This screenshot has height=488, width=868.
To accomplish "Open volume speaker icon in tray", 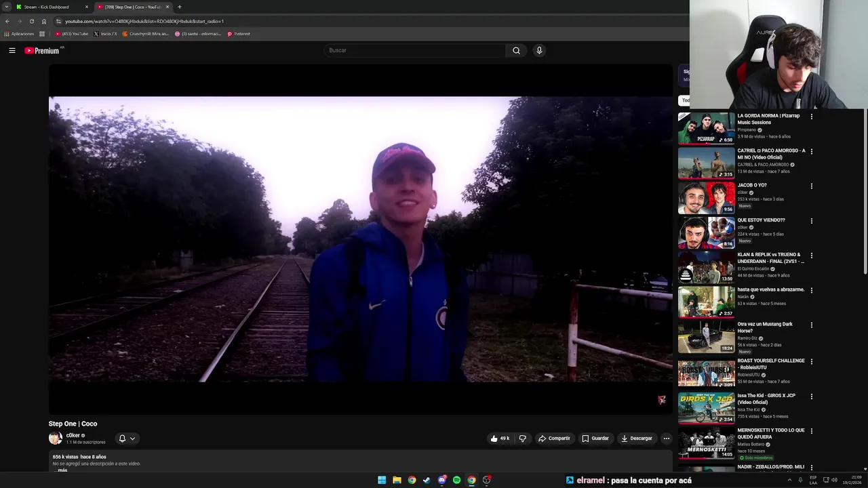I will pyautogui.click(x=834, y=480).
